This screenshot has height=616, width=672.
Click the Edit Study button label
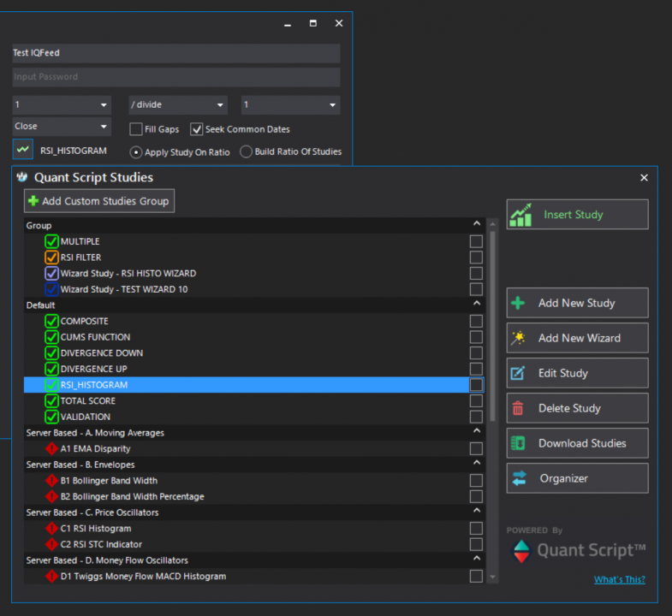(563, 373)
